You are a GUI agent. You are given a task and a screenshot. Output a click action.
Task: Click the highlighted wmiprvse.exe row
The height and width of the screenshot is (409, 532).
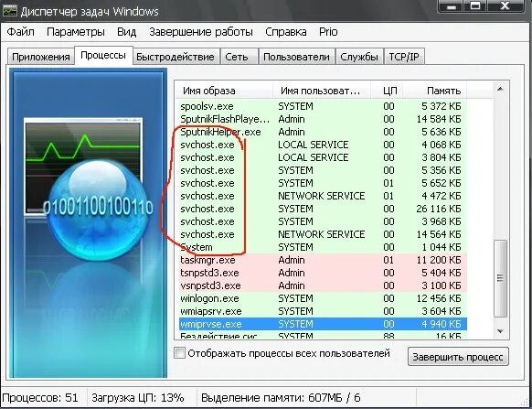[x=322, y=324]
